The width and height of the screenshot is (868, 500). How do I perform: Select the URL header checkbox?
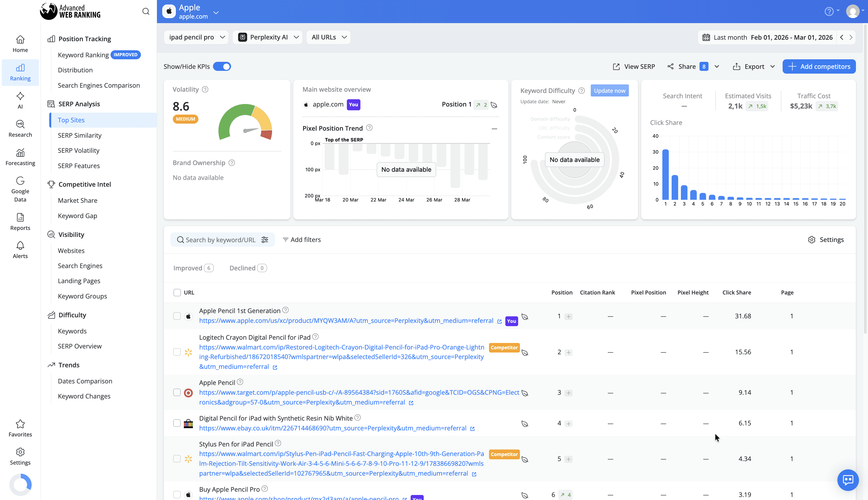point(177,292)
